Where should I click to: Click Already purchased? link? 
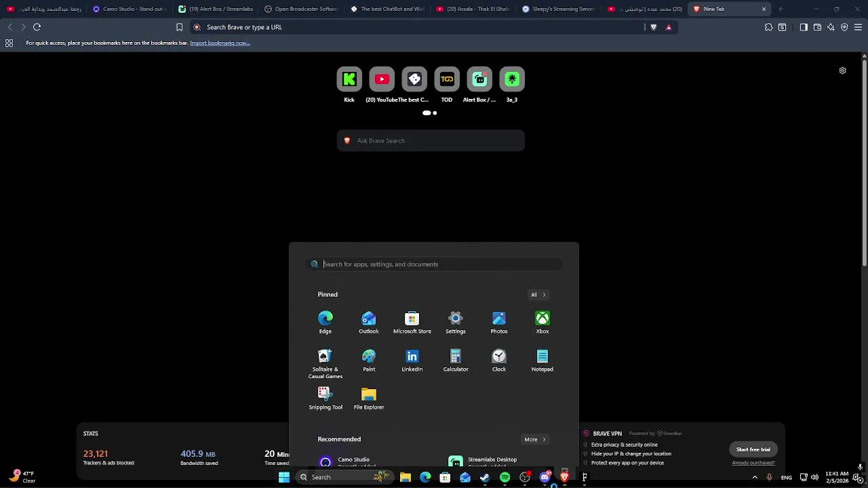click(x=753, y=463)
